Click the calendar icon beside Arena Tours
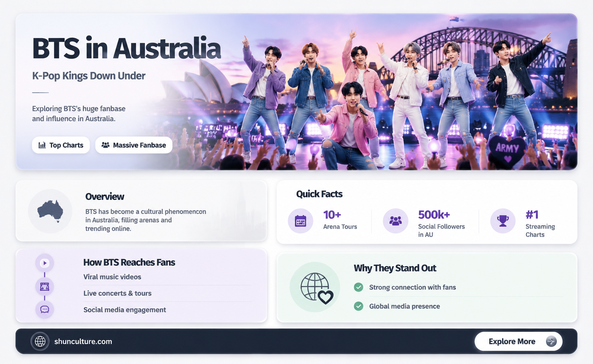The height and width of the screenshot is (364, 593). click(301, 221)
